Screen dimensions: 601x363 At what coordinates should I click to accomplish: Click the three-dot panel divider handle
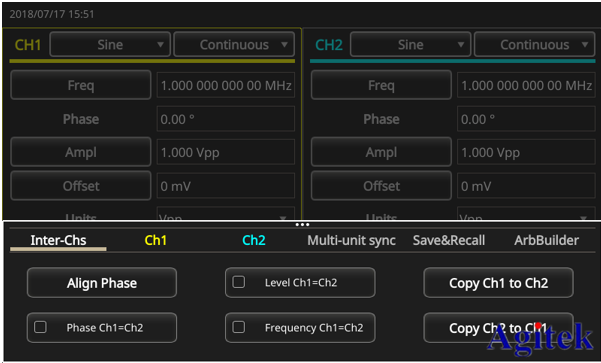(x=302, y=225)
